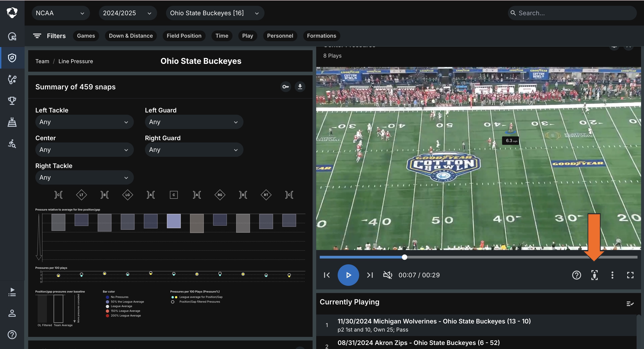The image size is (644, 349).
Task: Open the chess-rook sidebar icon
Action: (x=12, y=122)
